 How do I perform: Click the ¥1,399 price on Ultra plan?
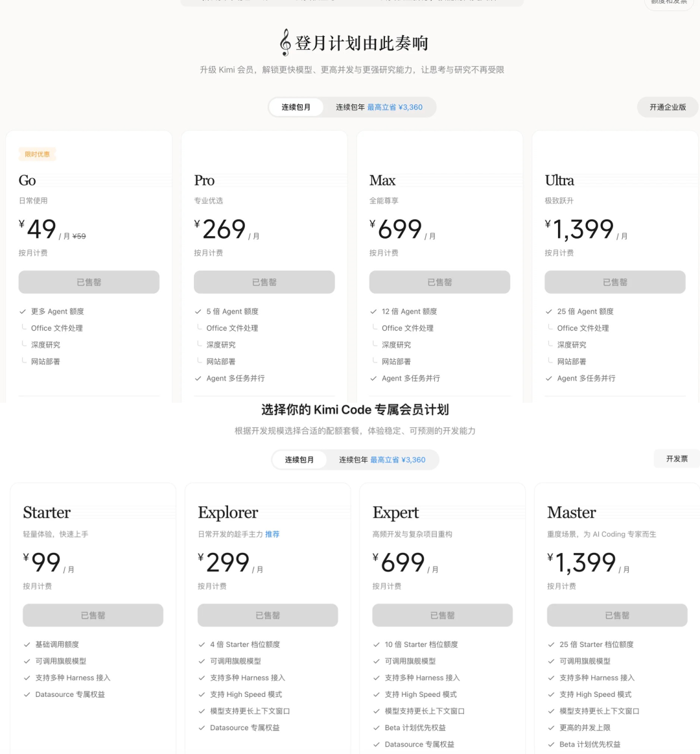pos(579,229)
